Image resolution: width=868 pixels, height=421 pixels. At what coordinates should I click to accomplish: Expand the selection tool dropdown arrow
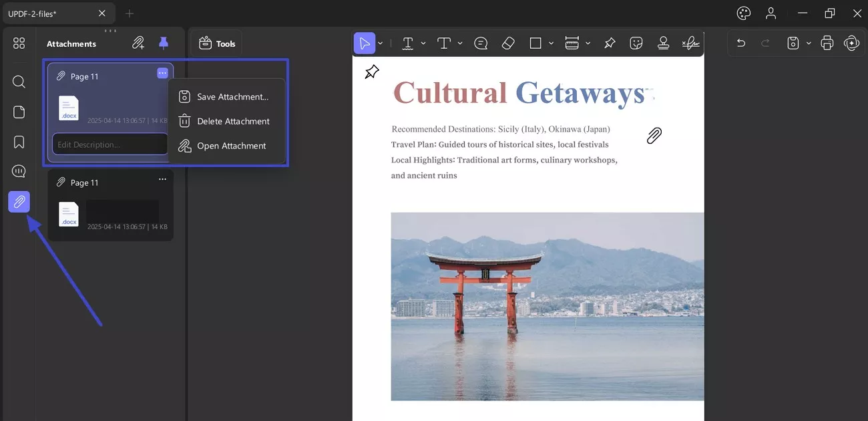381,43
